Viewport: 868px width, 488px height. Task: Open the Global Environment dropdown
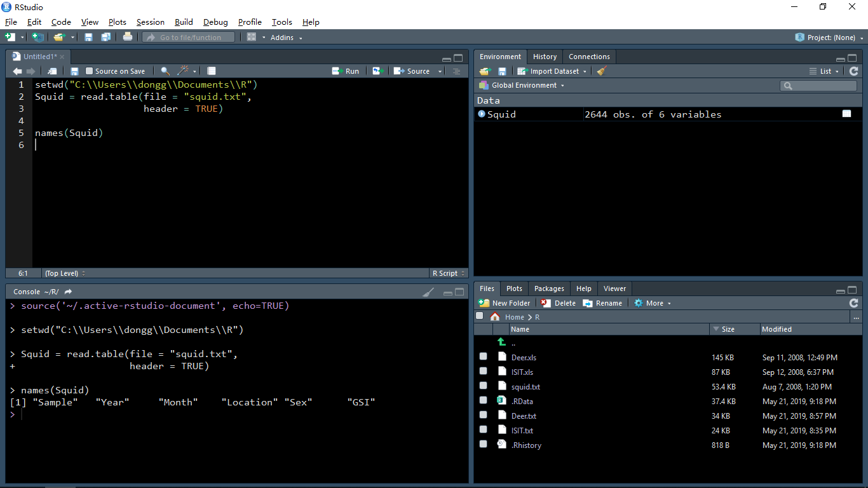522,85
